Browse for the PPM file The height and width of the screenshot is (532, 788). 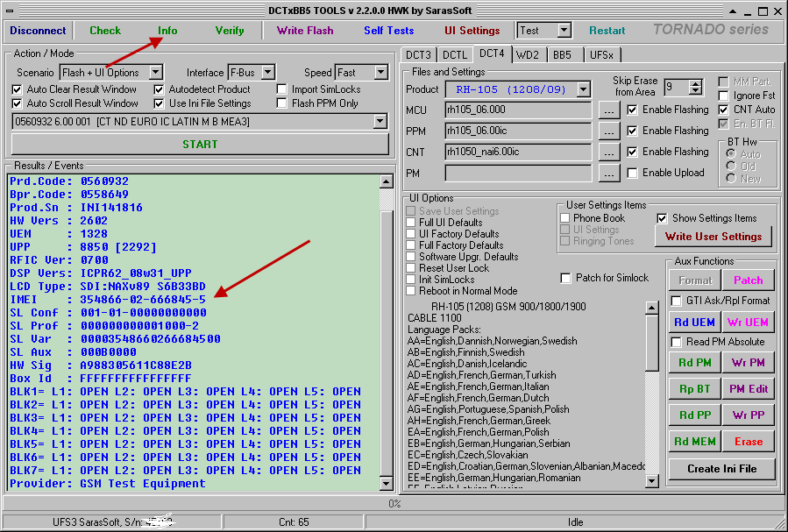coord(609,132)
